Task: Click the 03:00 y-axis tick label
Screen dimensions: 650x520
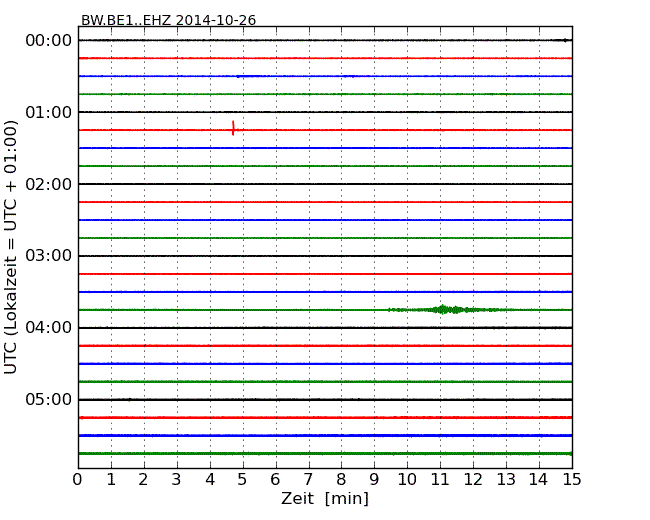Action: (x=49, y=255)
